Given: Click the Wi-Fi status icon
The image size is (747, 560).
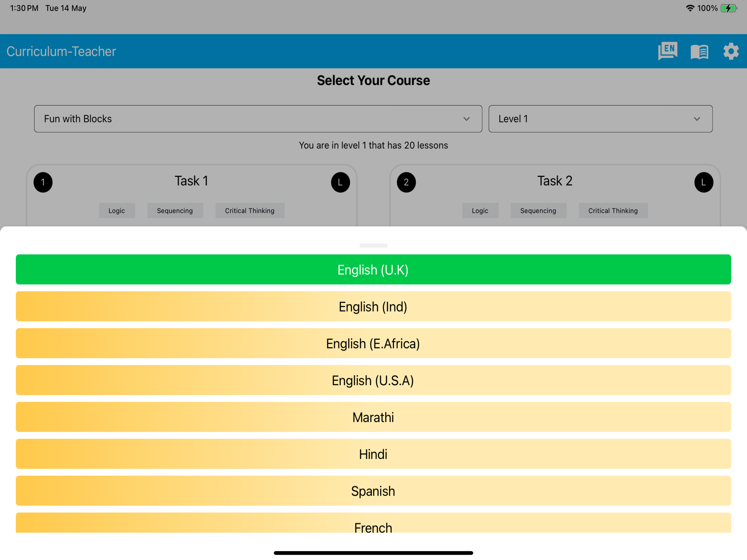Looking at the screenshot, I should point(690,8).
